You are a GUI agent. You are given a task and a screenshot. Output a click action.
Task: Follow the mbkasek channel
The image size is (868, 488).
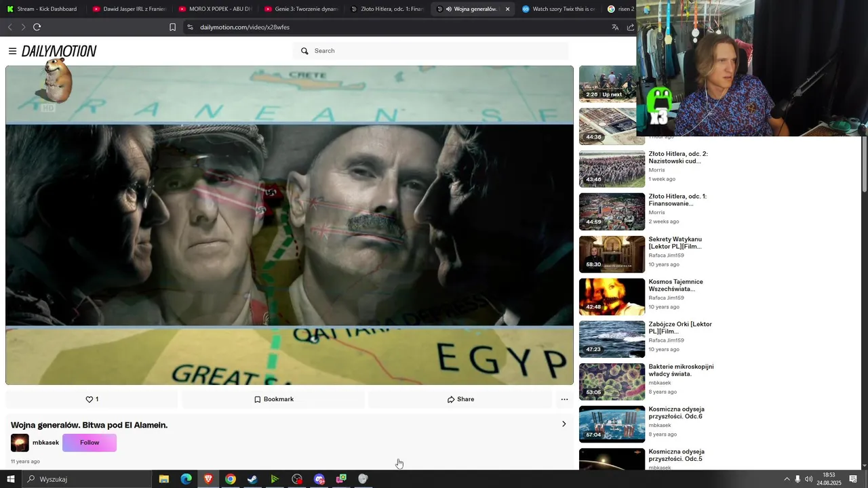pyautogui.click(x=90, y=443)
